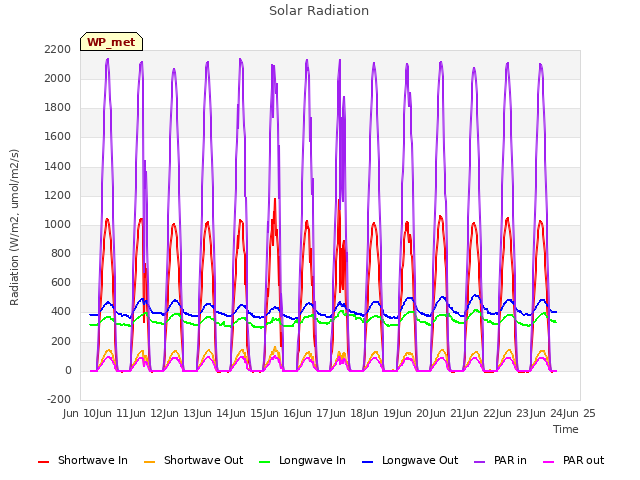The height and width of the screenshot is (480, 640).
Task: Click the Shortwave In legend label
Action: click(93, 460)
